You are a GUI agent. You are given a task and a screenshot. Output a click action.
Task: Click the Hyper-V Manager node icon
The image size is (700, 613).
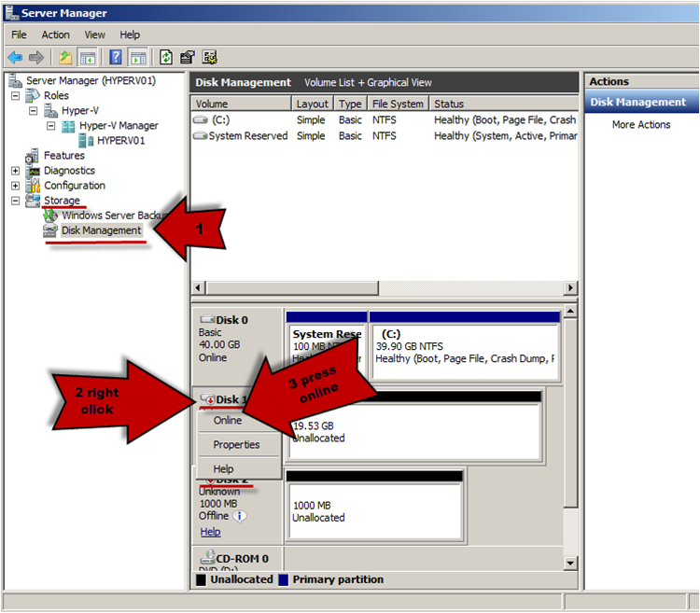click(x=68, y=126)
